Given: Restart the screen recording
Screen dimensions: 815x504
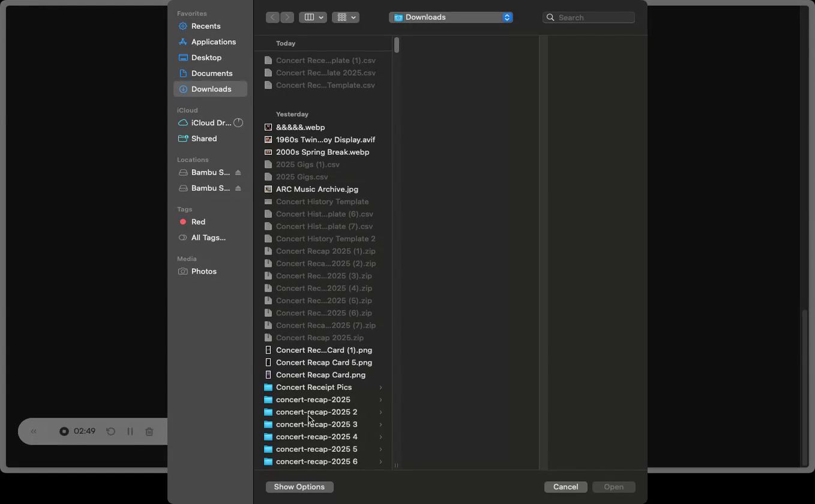Looking at the screenshot, I should click(110, 431).
